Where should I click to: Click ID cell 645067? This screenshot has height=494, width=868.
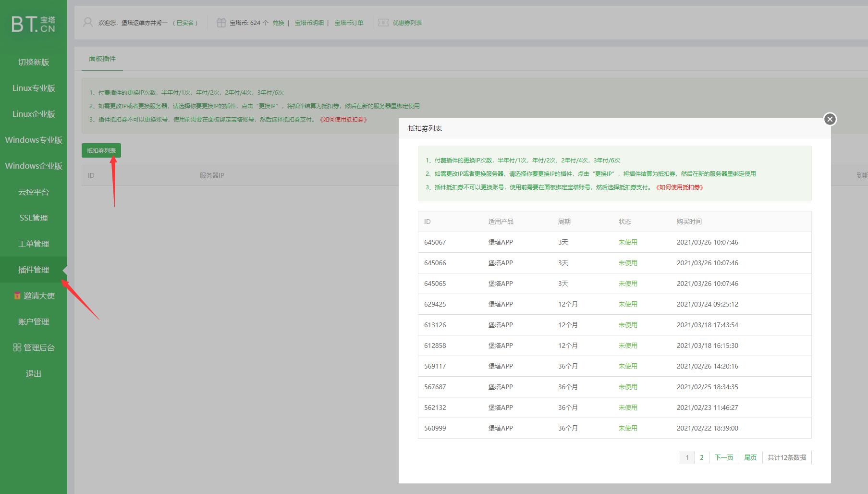click(435, 242)
